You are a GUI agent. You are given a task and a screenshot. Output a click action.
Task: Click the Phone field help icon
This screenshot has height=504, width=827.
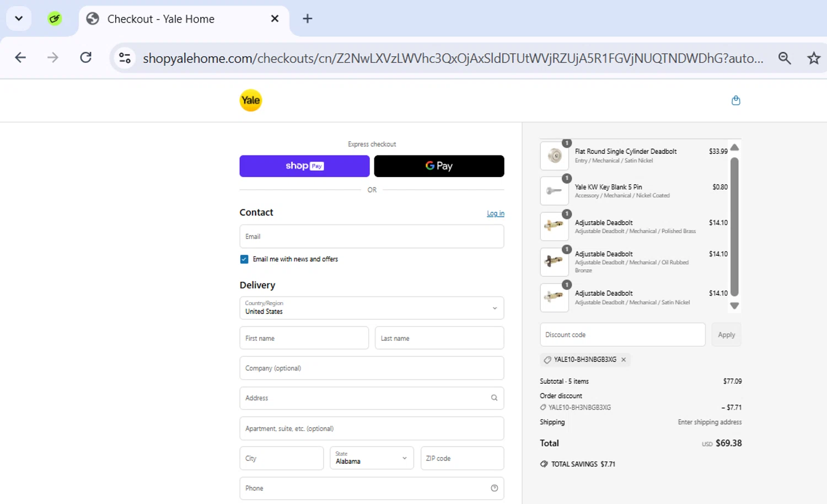click(494, 488)
